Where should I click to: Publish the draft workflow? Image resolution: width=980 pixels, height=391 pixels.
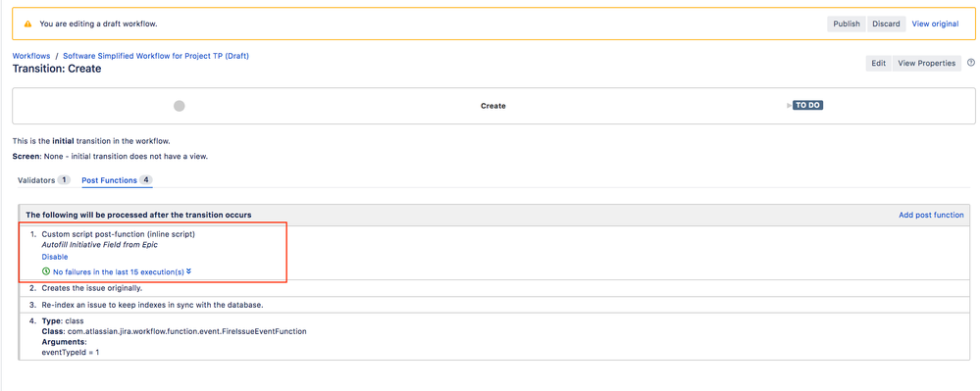[847, 24]
